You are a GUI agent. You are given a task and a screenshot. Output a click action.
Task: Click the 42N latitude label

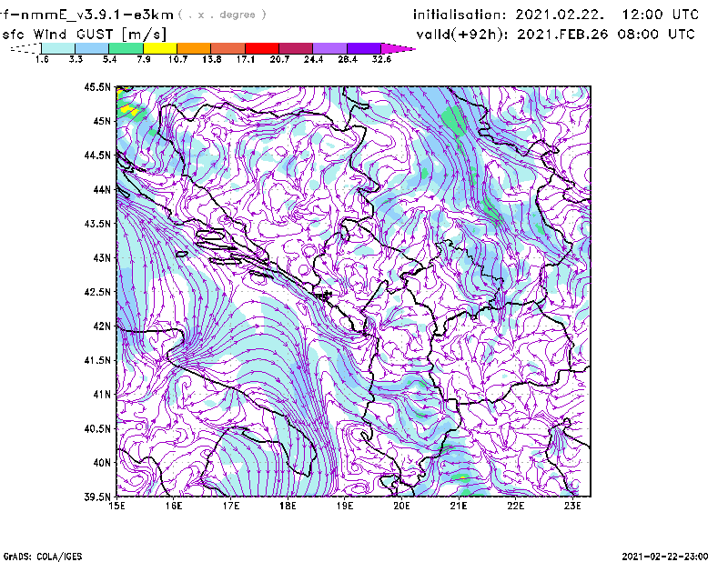pos(102,326)
